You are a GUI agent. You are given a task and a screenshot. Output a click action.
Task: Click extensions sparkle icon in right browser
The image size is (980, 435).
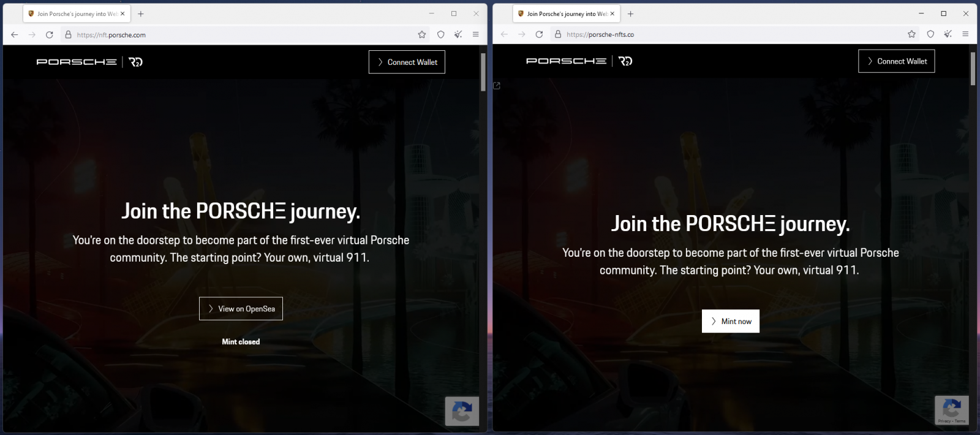coord(948,34)
